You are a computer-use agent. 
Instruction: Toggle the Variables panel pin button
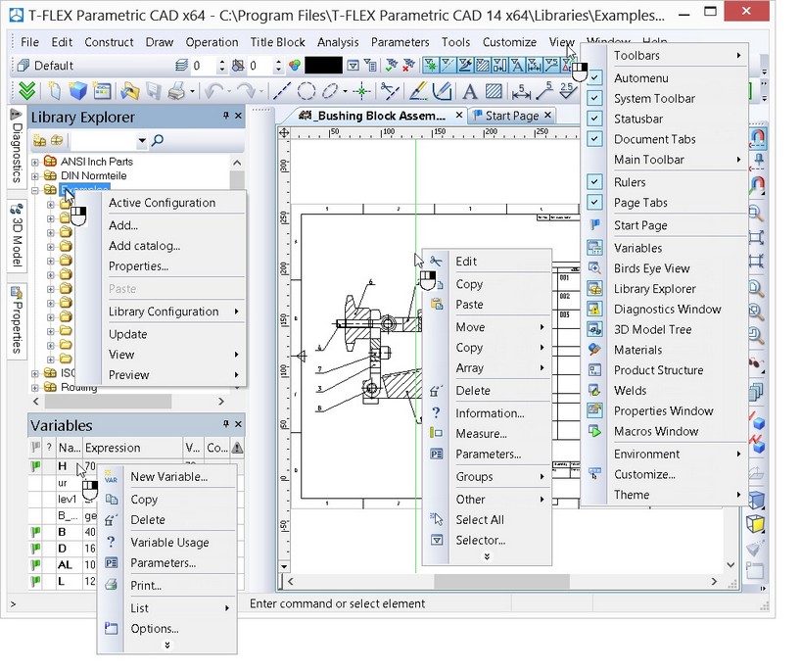(226, 424)
